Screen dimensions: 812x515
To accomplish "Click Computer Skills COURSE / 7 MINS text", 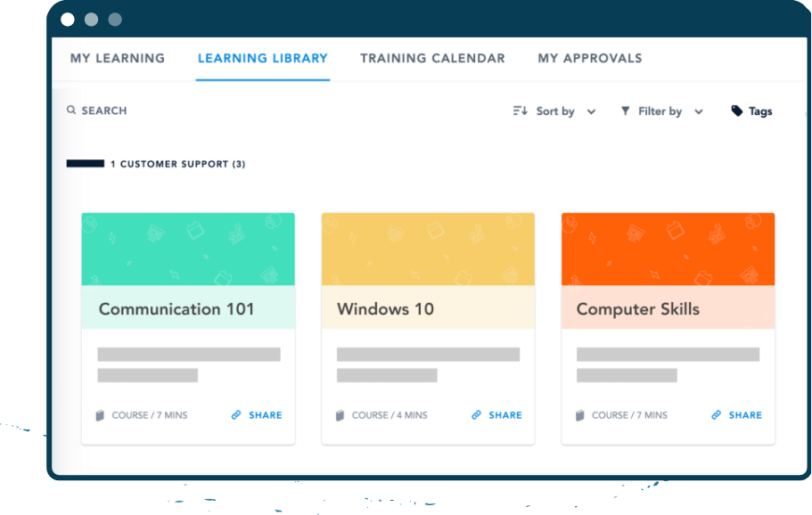I will tap(629, 415).
